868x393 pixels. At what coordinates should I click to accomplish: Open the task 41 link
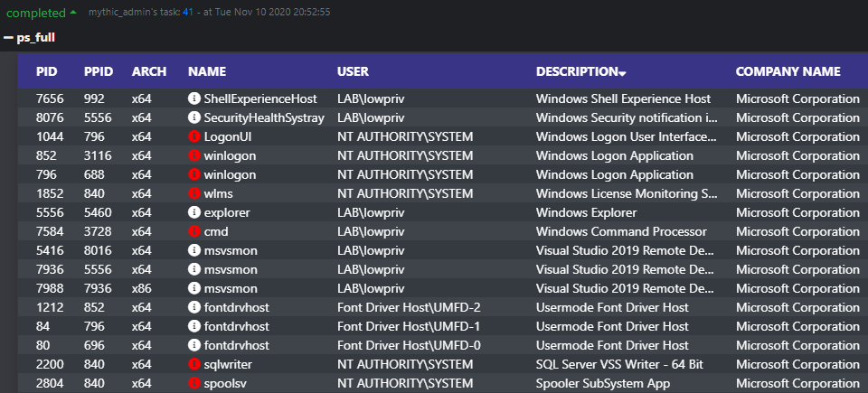click(188, 12)
